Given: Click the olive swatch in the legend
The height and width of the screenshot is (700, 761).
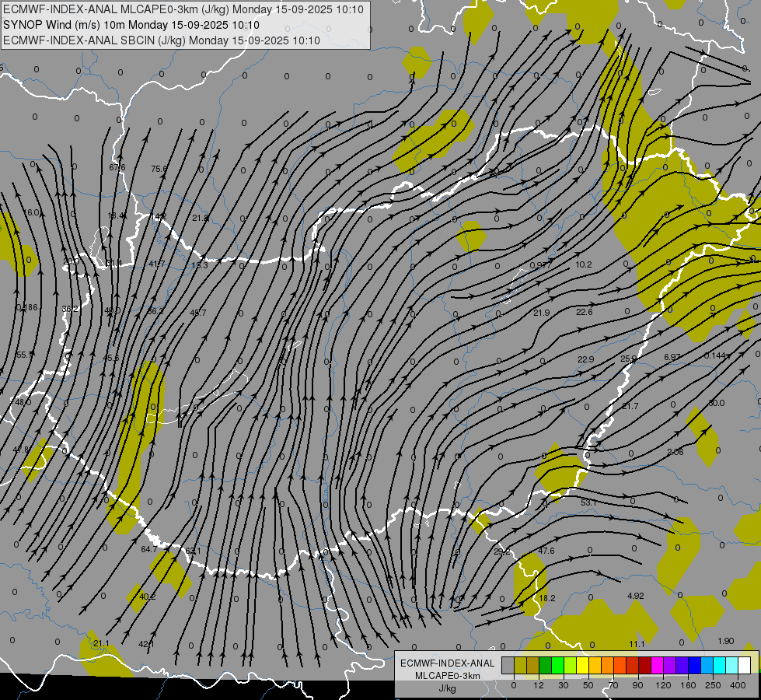Looking at the screenshot, I should [x=520, y=665].
